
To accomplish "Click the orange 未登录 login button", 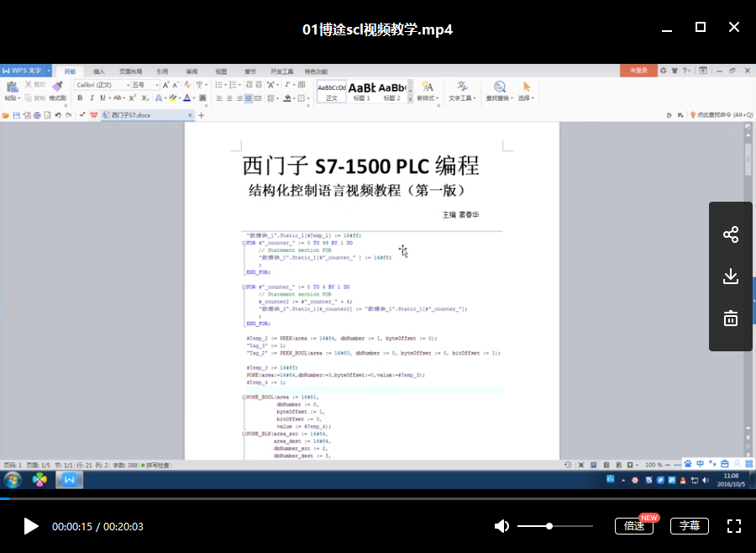I will (x=638, y=71).
